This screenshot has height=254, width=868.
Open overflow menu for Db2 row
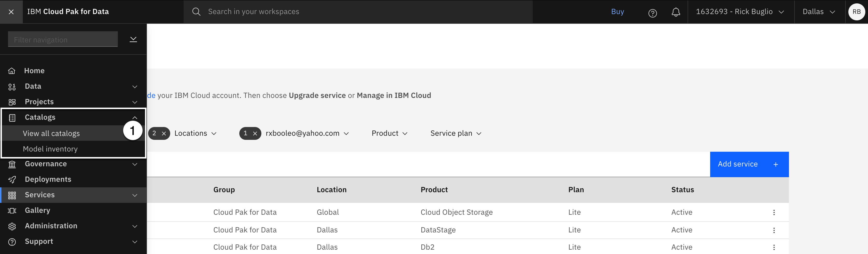(x=774, y=247)
